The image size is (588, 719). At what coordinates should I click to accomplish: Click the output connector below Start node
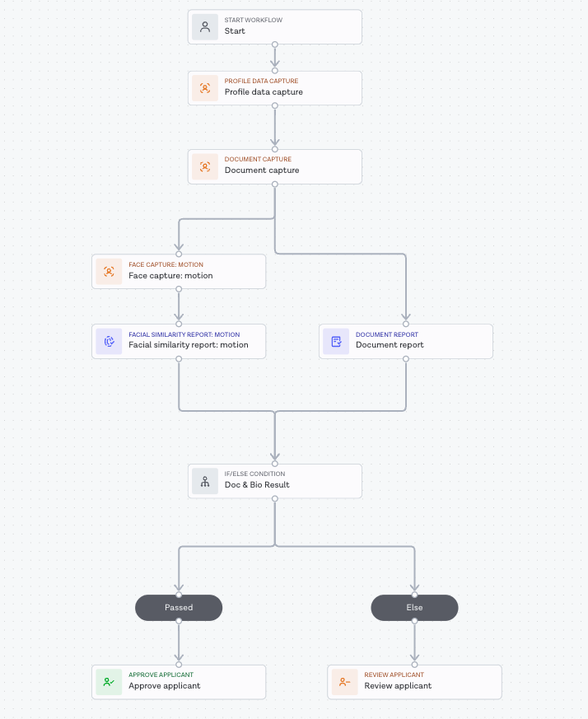(x=275, y=44)
